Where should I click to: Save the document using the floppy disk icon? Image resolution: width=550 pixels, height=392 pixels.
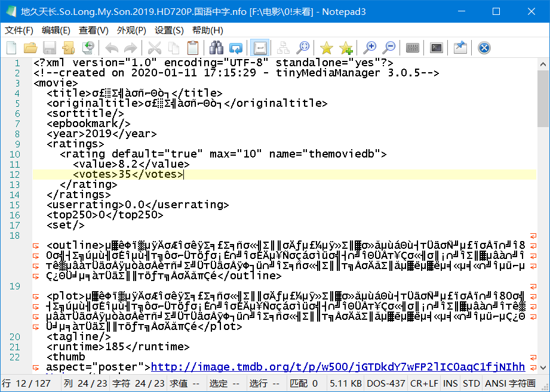(50, 48)
